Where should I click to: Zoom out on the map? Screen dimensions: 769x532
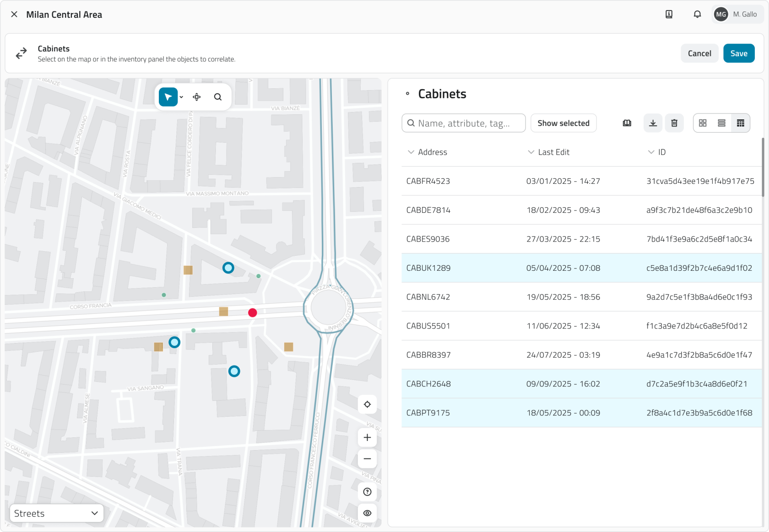pyautogui.click(x=367, y=459)
